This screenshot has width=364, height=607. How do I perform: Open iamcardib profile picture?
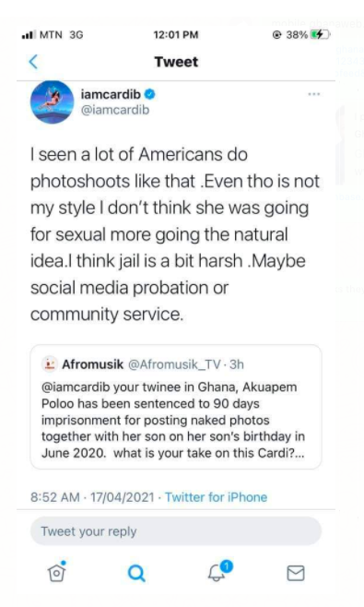tap(53, 102)
